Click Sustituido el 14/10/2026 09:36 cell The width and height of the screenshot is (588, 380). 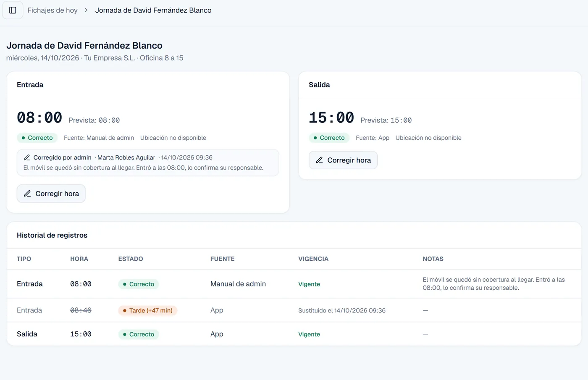pyautogui.click(x=342, y=310)
